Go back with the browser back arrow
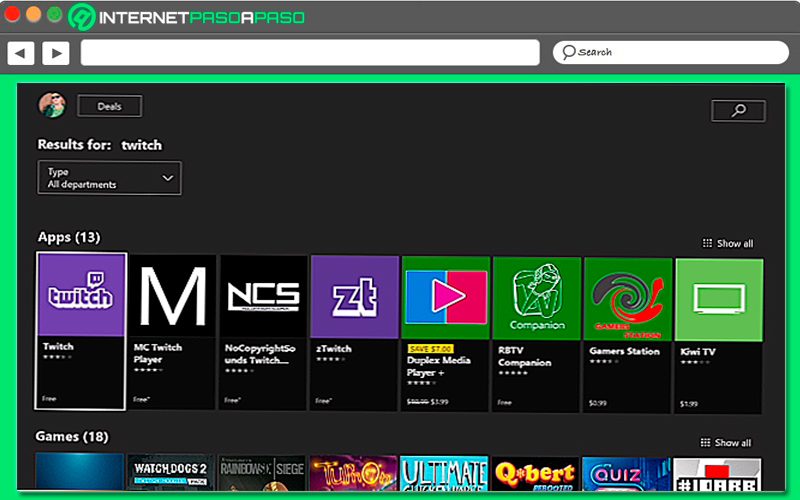Viewport: 800px width, 500px height. pos(20,53)
